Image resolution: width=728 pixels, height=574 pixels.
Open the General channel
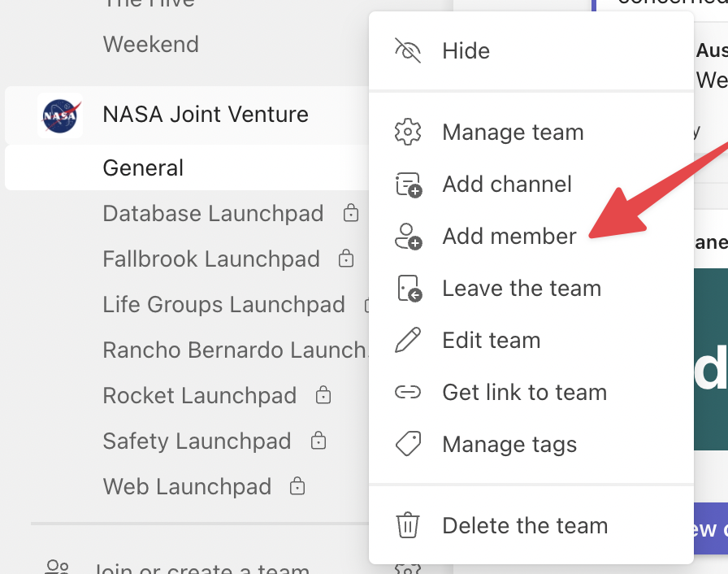(143, 168)
